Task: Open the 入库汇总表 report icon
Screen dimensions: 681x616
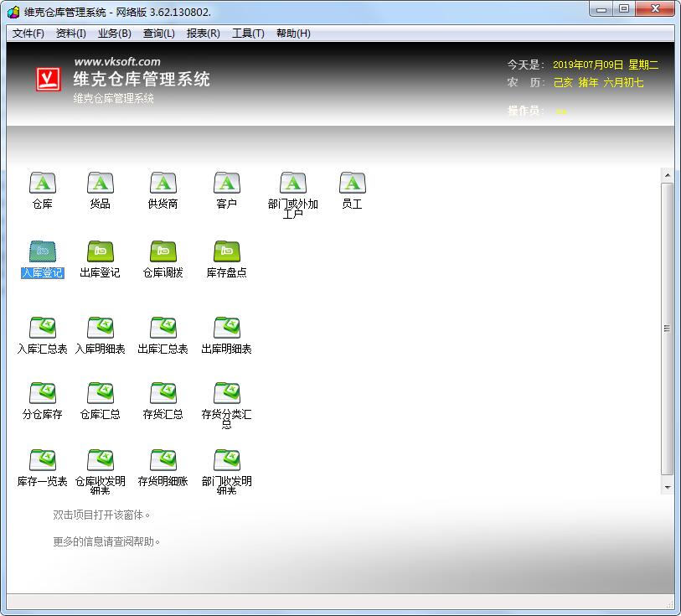Action: click(42, 329)
